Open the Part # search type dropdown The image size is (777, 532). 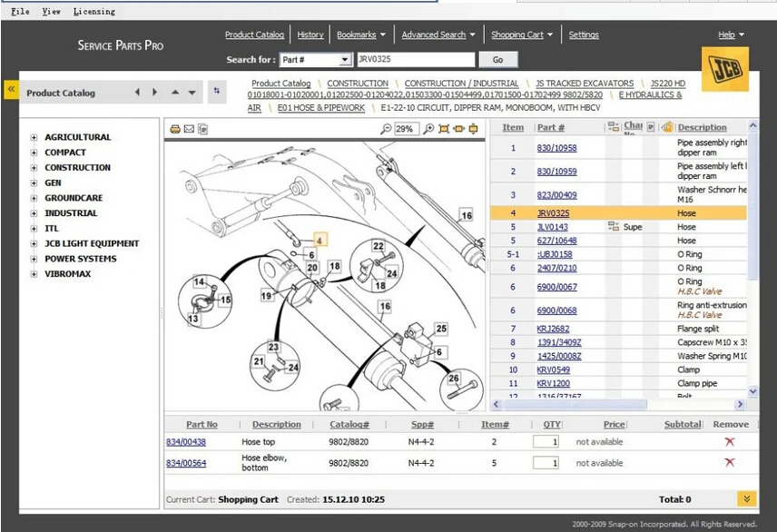click(344, 60)
